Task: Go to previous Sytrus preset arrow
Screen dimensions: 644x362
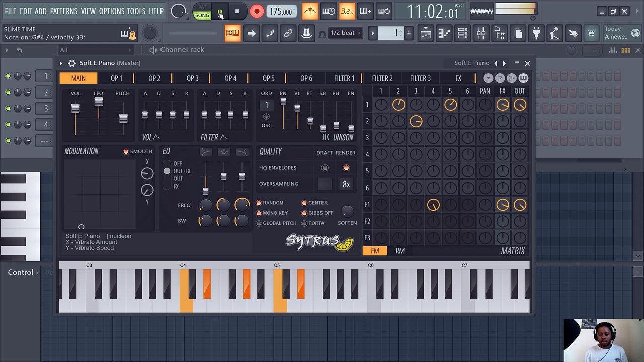Action: click(x=496, y=63)
